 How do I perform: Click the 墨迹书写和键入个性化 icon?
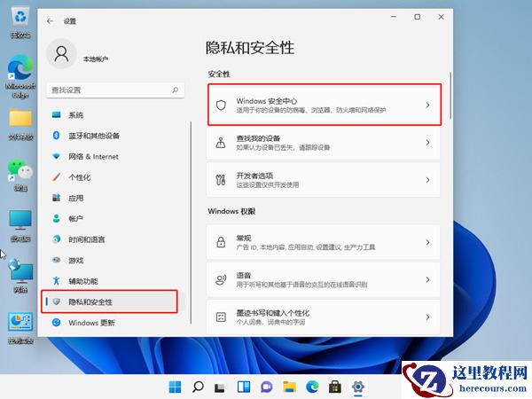(221, 317)
